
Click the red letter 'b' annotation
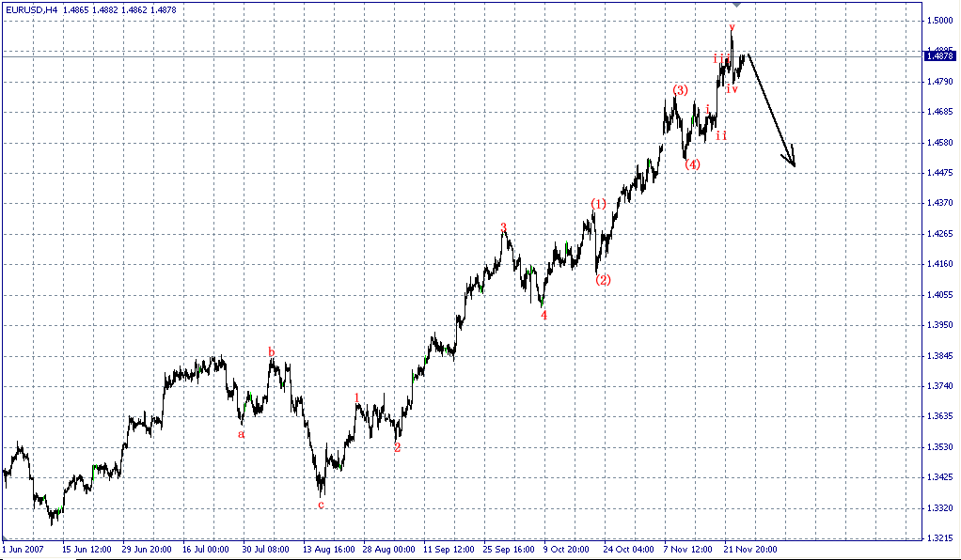click(x=271, y=353)
